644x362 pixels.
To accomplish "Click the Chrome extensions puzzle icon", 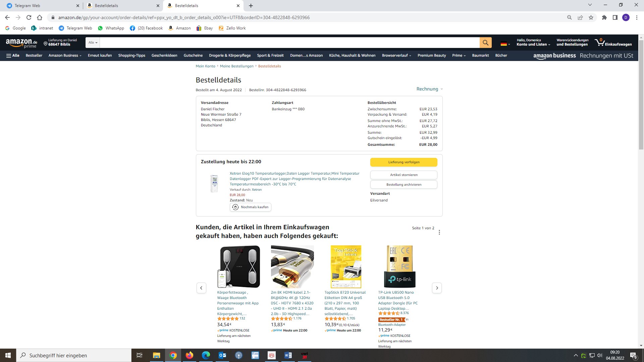I will tap(604, 17).
